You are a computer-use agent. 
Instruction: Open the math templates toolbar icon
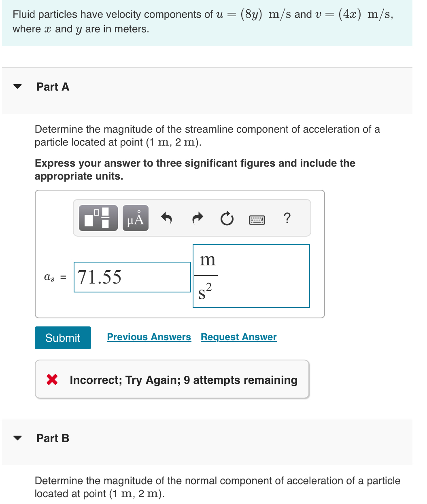pyautogui.click(x=98, y=218)
